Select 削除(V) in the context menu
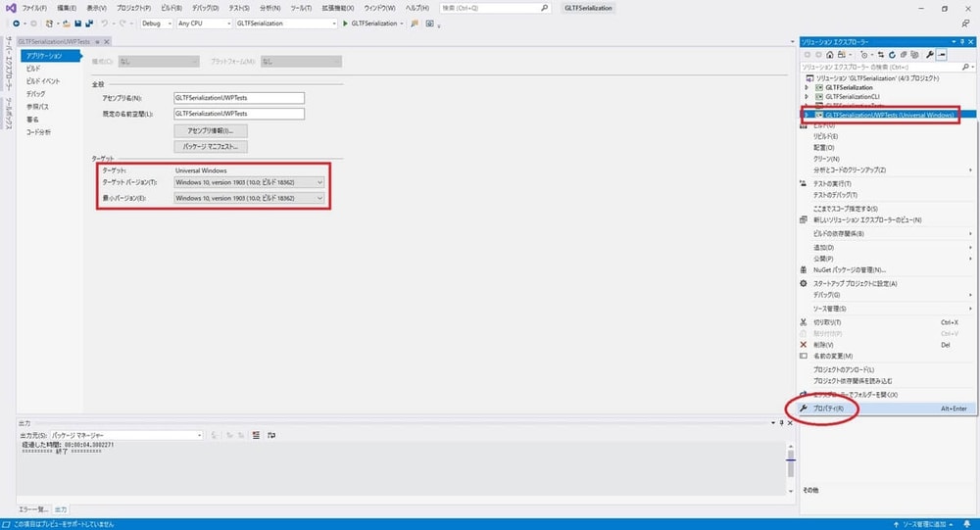This screenshot has width=980, height=530. click(887, 345)
